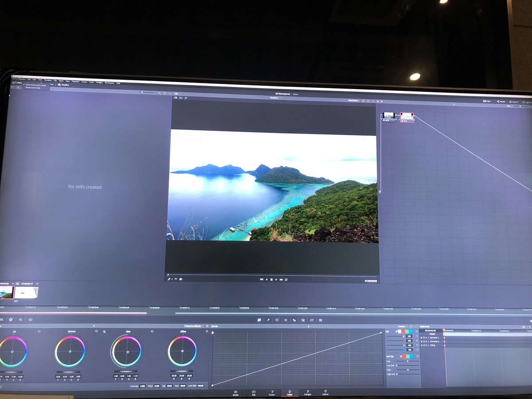Screen dimensions: 532x399
Task: Reset the Gain color wheel
Action: pos(152,331)
